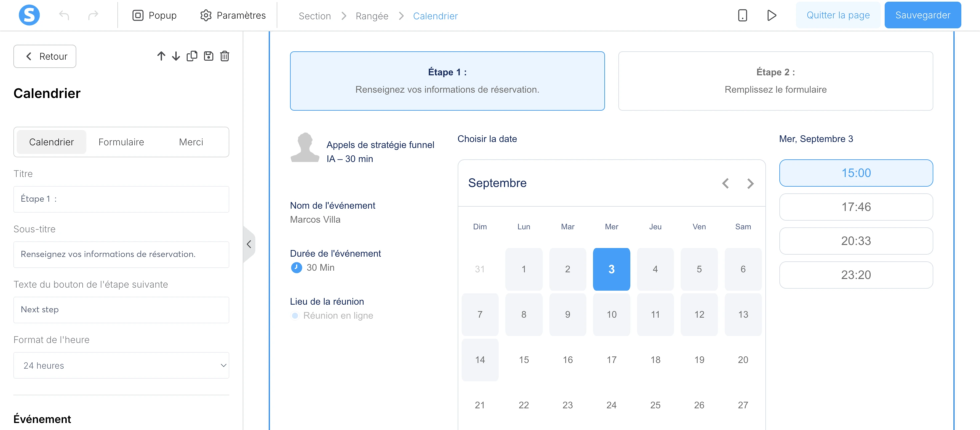This screenshot has height=430, width=980.
Task: Click the Sous-titre input field
Action: pos(121,254)
